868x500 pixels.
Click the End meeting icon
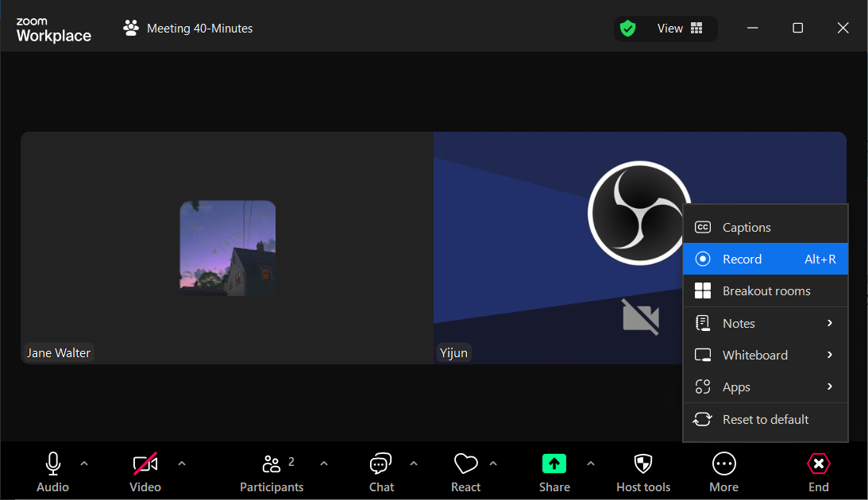click(818, 464)
